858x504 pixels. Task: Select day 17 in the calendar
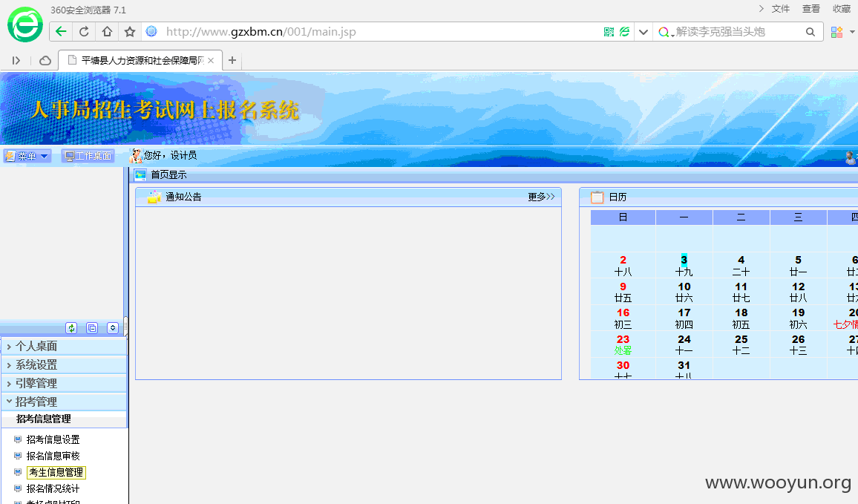click(x=684, y=318)
